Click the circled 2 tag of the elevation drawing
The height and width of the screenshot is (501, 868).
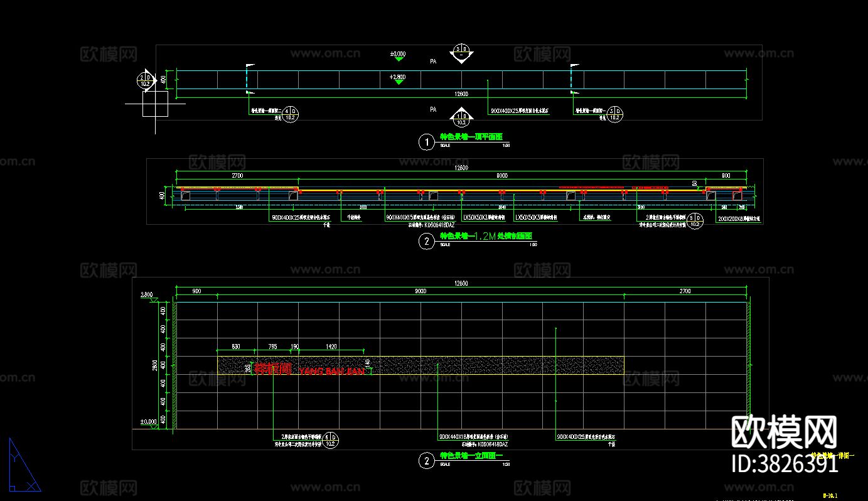(x=426, y=461)
